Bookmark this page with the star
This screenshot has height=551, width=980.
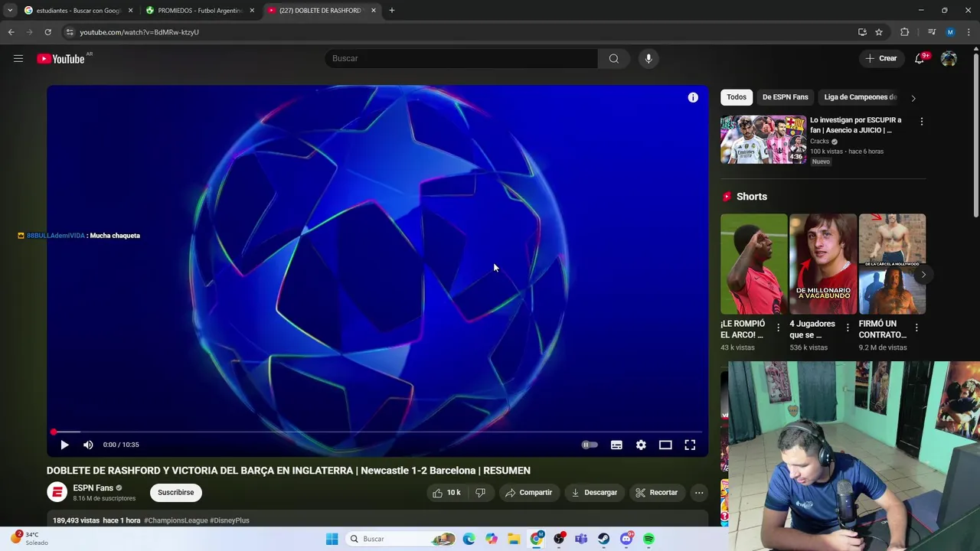click(x=879, y=32)
